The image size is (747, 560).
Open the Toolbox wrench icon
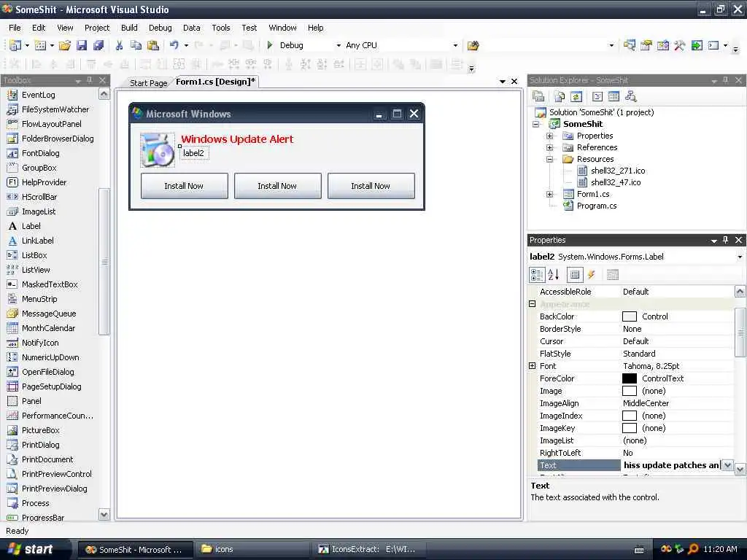point(679,45)
